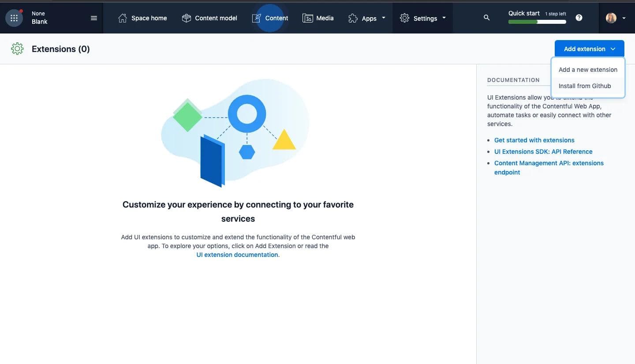This screenshot has width=635, height=364.
Task: Click the search magnifier icon
Action: pos(486,18)
